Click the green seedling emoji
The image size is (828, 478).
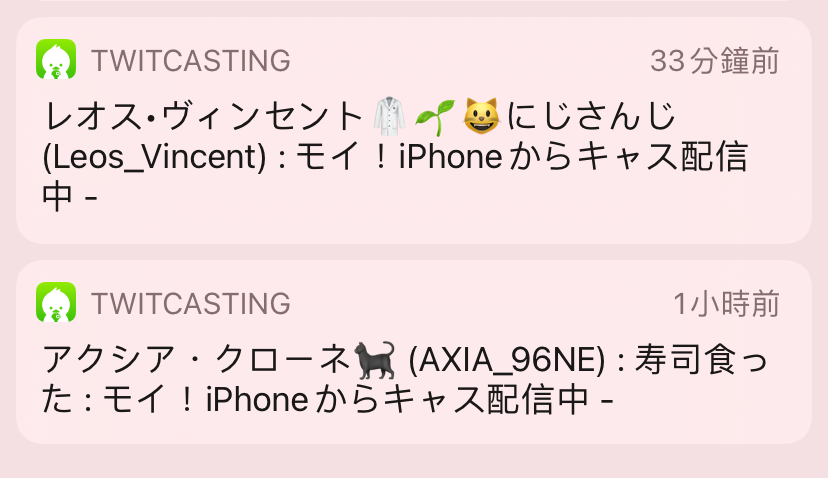click(x=435, y=116)
